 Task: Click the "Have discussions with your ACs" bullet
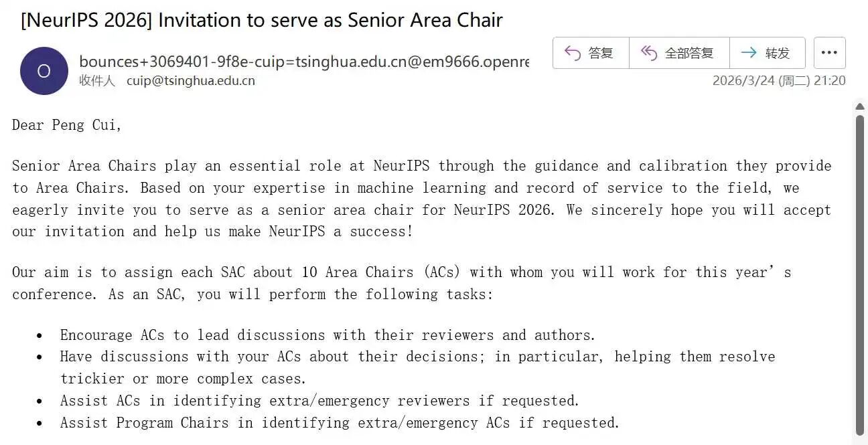point(417,357)
